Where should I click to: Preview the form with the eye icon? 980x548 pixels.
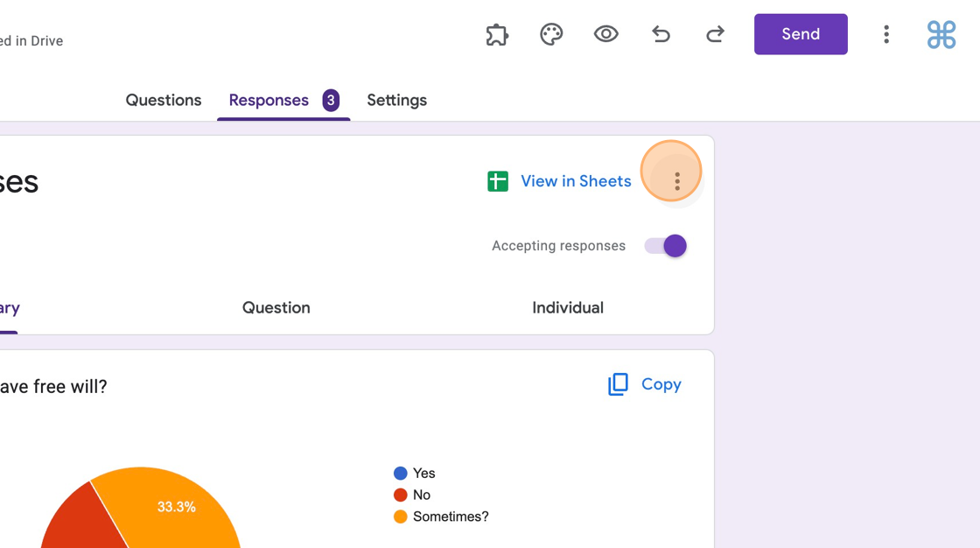point(605,34)
